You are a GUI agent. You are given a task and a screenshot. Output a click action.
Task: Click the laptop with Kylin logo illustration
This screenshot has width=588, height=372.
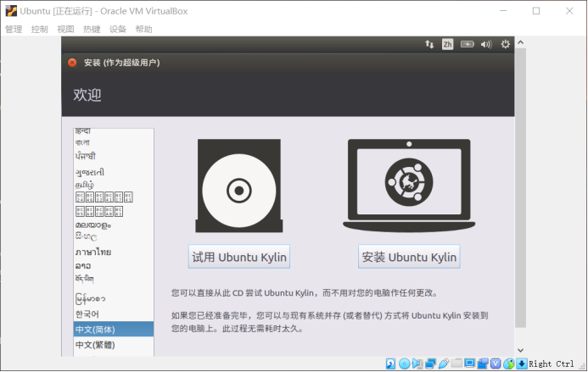pyautogui.click(x=409, y=186)
